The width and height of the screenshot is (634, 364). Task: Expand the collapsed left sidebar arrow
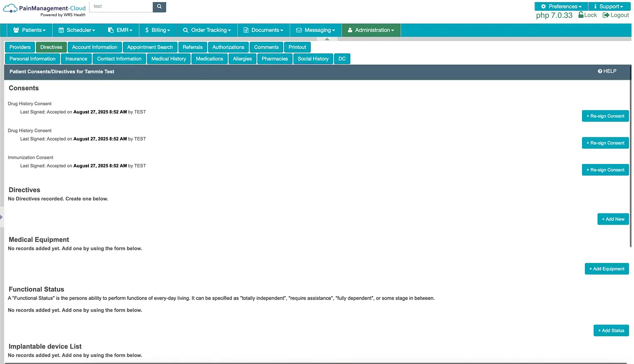(x=2, y=217)
